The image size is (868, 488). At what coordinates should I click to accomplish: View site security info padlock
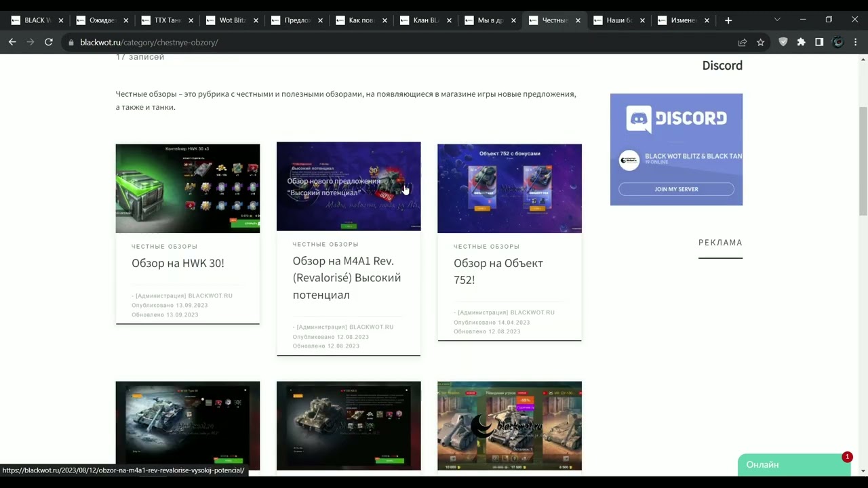point(71,42)
